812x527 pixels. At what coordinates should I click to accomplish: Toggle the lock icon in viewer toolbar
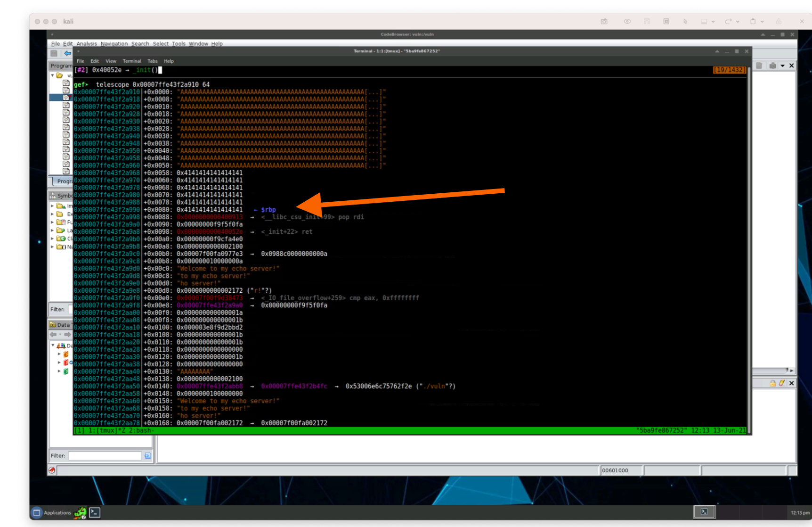(779, 22)
